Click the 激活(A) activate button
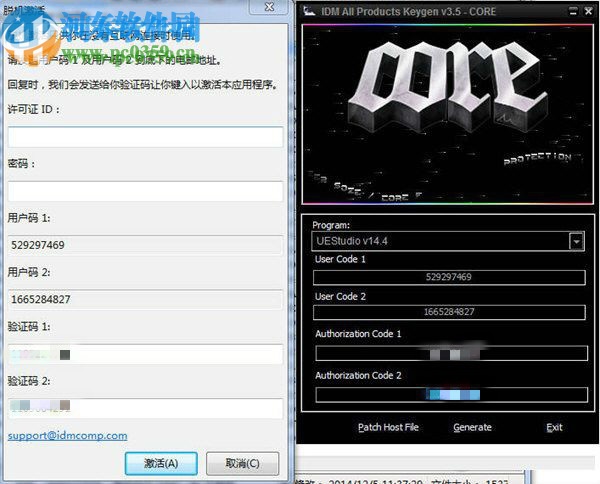 pyautogui.click(x=161, y=463)
